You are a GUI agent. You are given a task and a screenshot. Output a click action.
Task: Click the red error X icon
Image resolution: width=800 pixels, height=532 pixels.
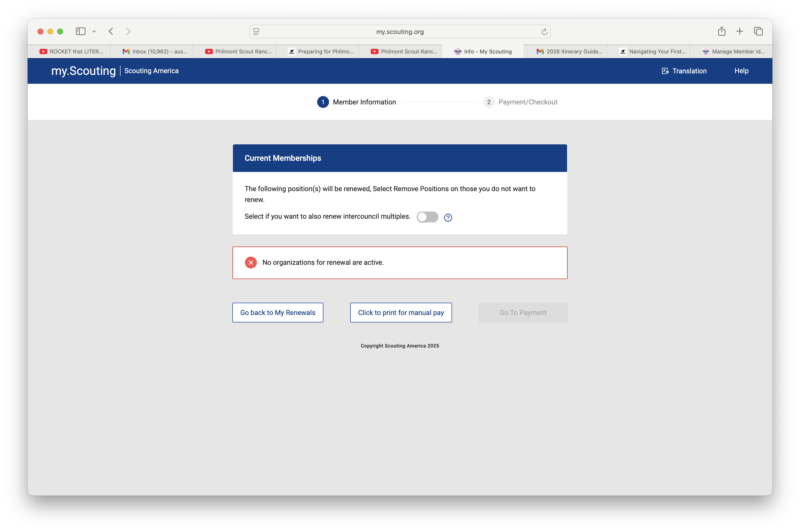tap(250, 262)
